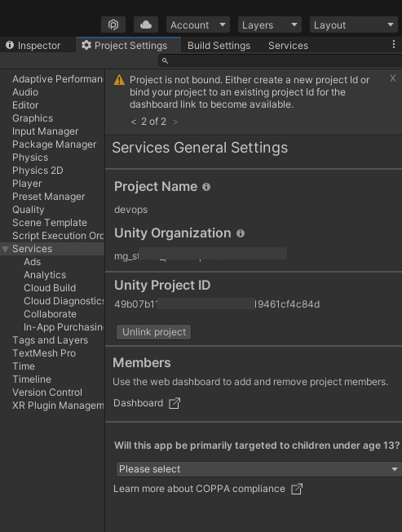Open the Account dropdown

tap(198, 24)
